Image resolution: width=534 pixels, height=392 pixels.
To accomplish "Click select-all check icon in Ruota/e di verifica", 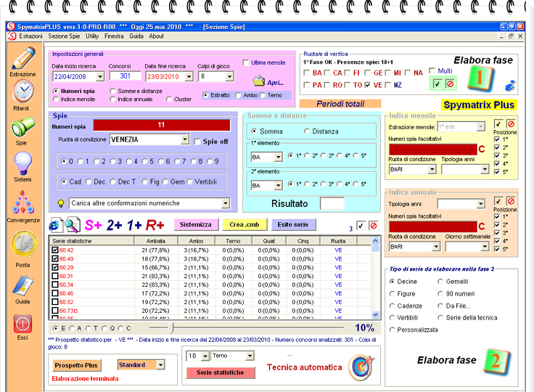I will tap(438, 83).
